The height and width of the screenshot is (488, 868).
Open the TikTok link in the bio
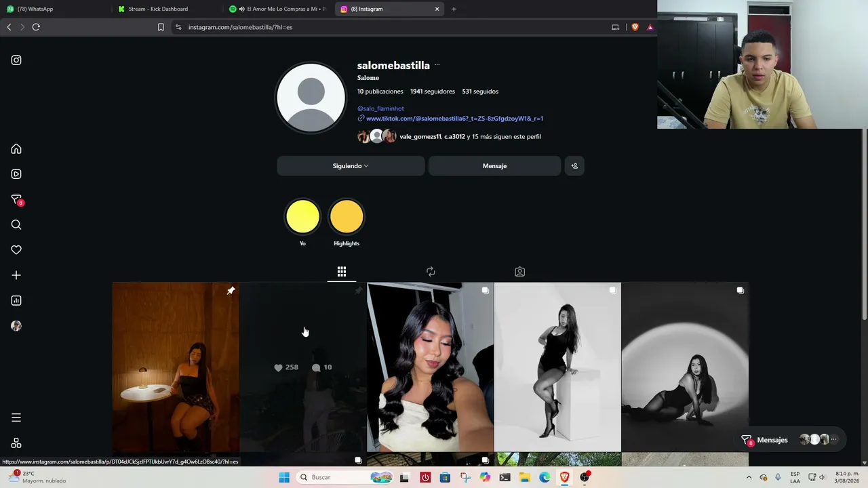(x=454, y=119)
